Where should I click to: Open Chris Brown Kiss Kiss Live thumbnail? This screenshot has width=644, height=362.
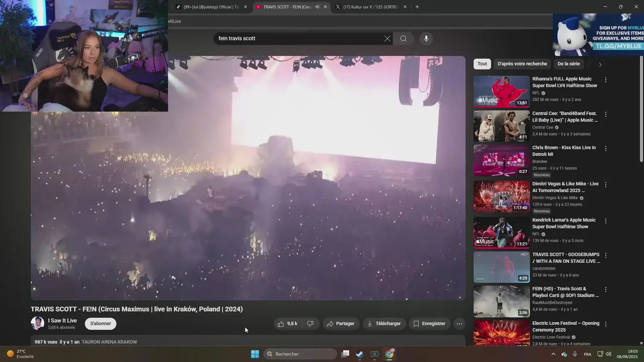(502, 160)
